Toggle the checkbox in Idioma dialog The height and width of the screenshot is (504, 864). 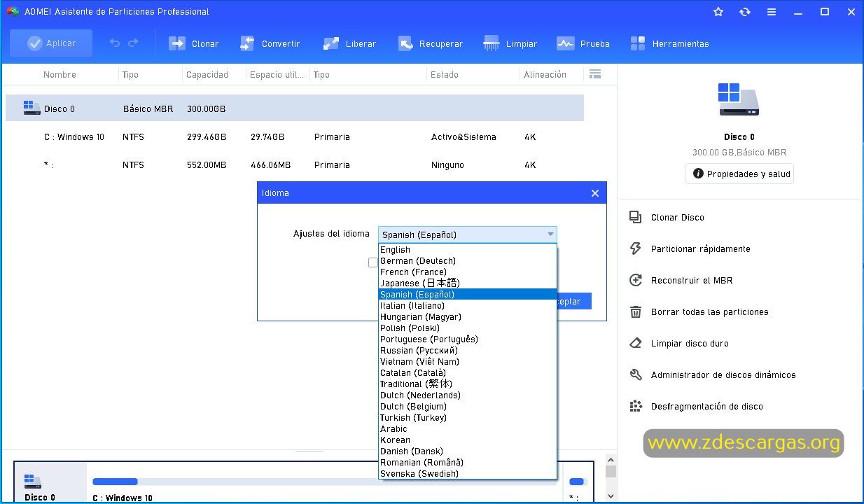coord(373,262)
